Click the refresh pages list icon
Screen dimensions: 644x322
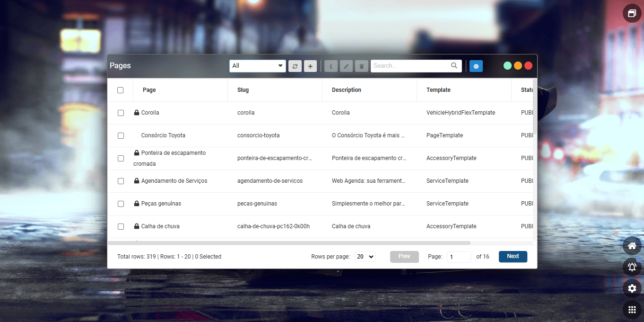pos(295,66)
